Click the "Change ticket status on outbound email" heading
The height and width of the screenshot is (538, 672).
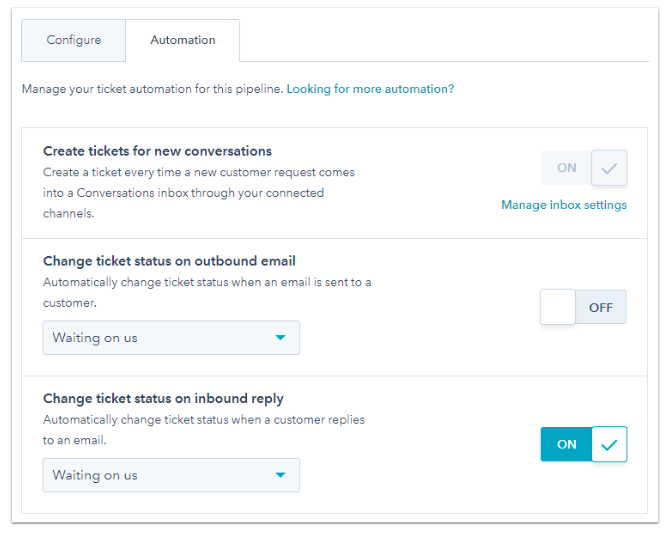click(x=168, y=261)
